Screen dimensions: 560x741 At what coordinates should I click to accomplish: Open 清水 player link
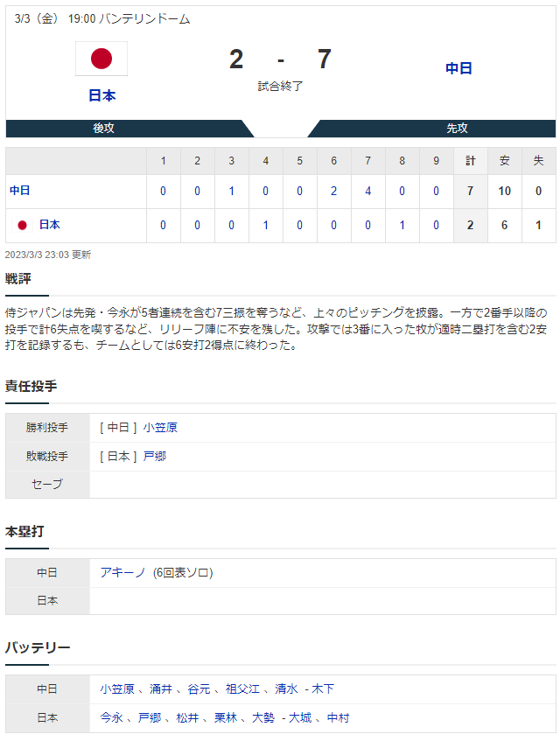tap(286, 689)
